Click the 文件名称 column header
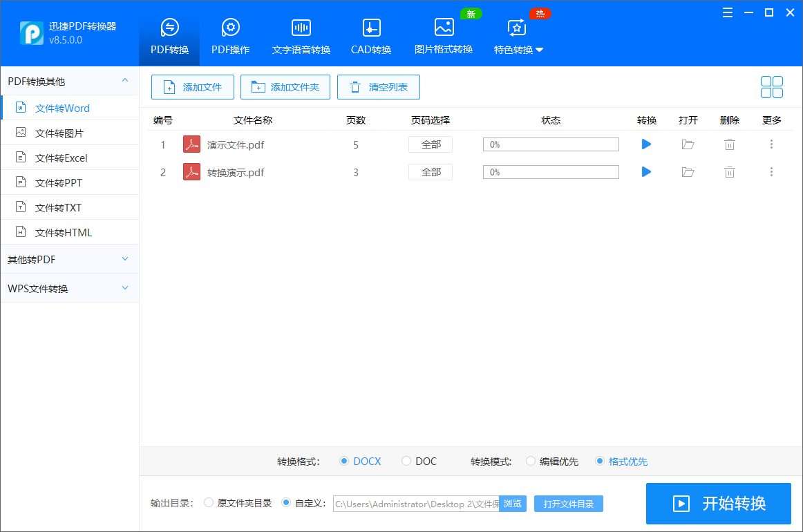This screenshot has width=803, height=532. point(253,120)
